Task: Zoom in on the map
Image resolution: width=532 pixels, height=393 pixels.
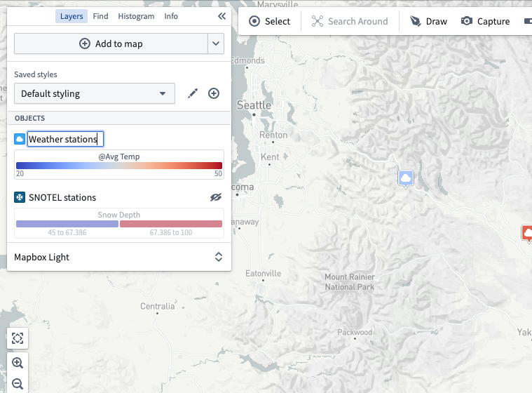Action: [x=18, y=363]
